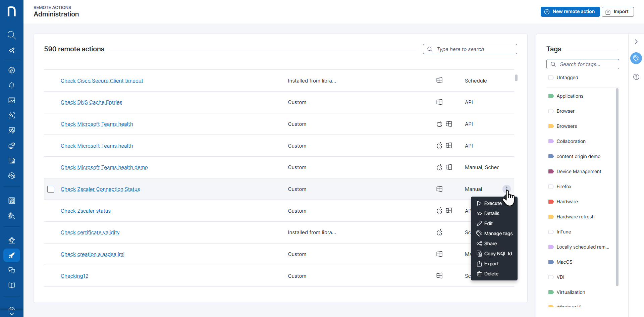Click the blue tags panel icon

[x=636, y=58]
